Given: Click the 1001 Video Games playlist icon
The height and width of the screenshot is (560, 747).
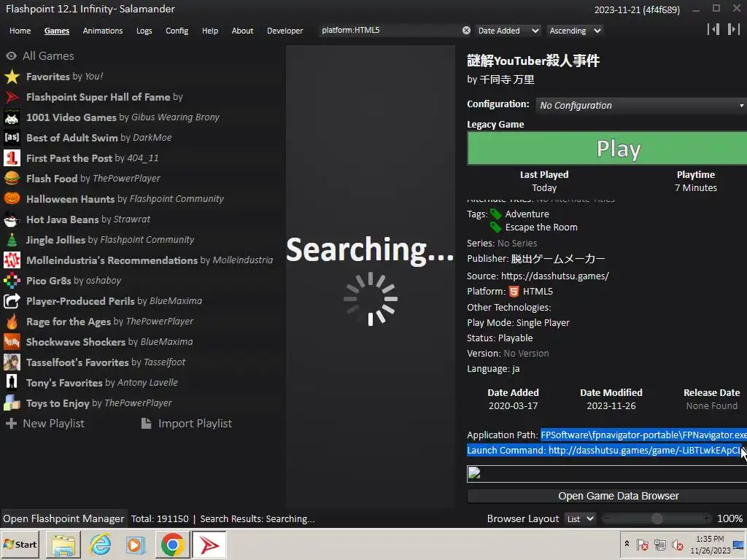Looking at the screenshot, I should click(12, 117).
